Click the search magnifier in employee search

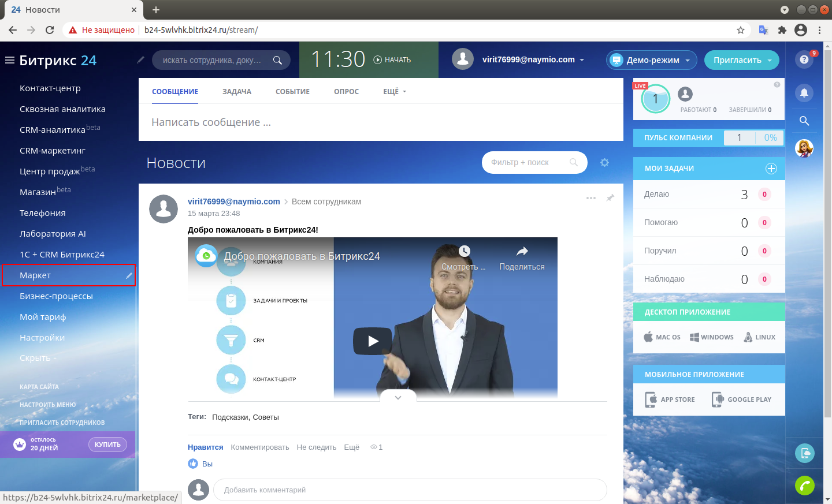tap(277, 60)
